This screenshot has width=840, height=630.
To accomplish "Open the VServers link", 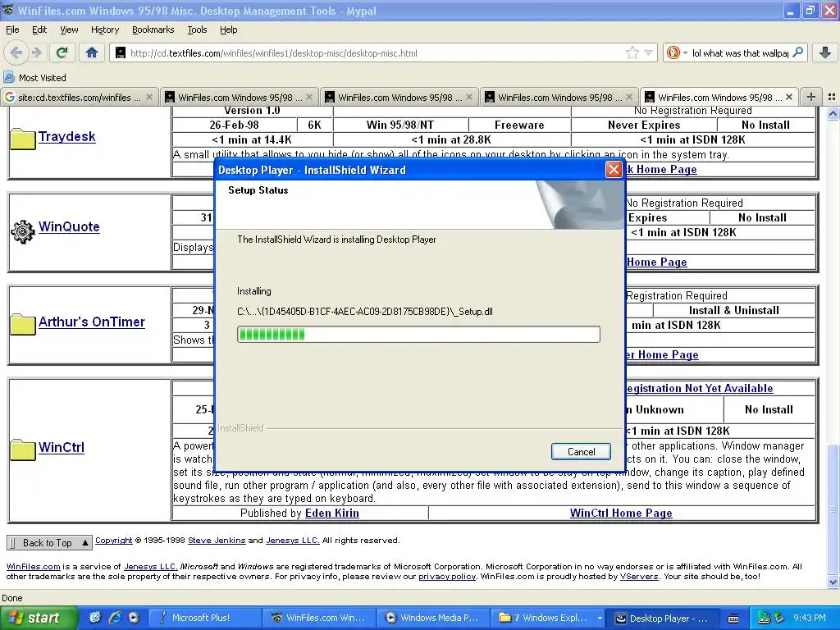I will pos(638,577).
